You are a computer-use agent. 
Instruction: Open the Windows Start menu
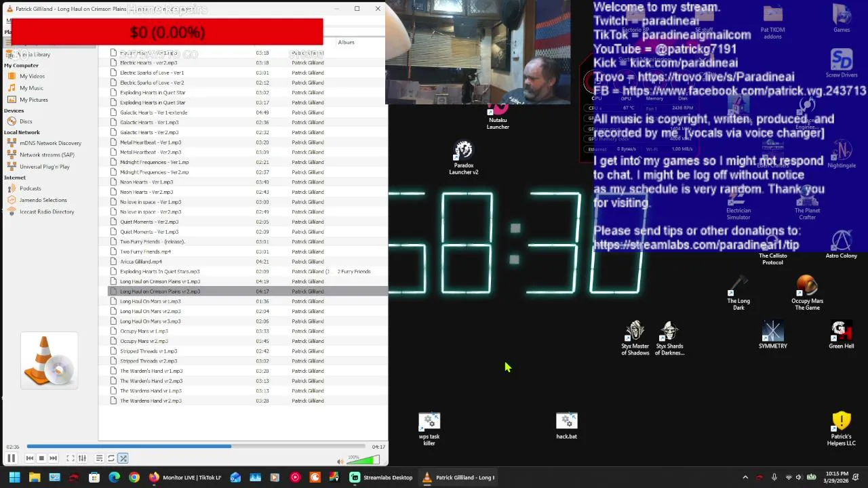click(14, 477)
